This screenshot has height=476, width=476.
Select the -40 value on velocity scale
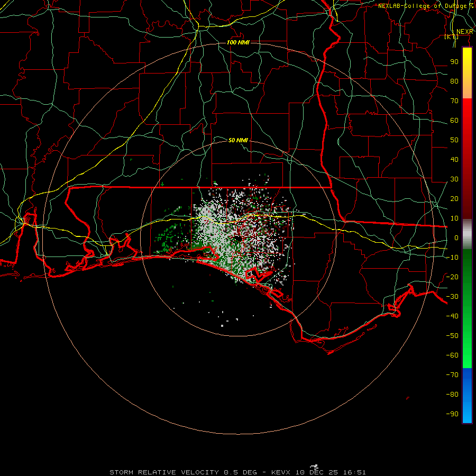[x=452, y=316]
